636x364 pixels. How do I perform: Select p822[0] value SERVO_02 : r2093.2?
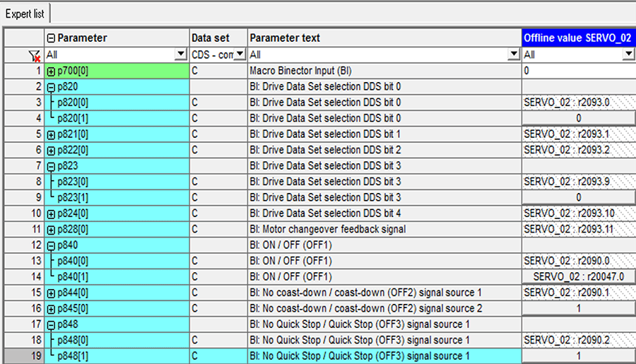point(579,150)
